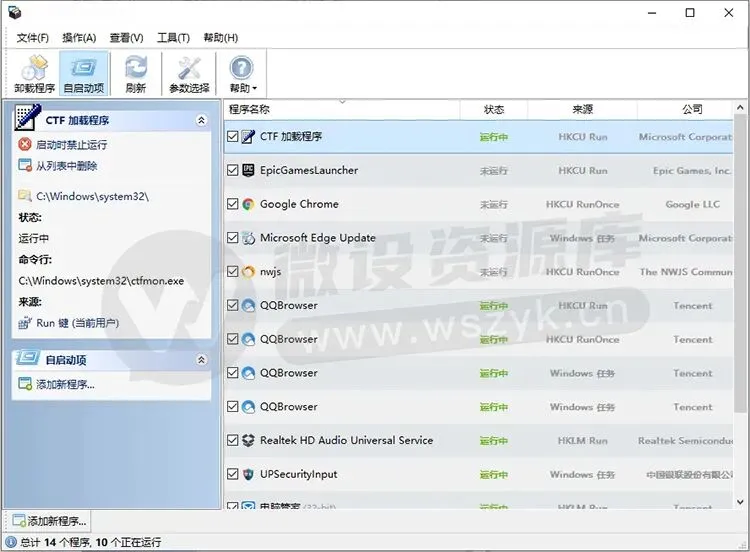The height and width of the screenshot is (552, 750).
Task: Click the red disable icon beside 启动时禁止运行
Action: [x=25, y=144]
